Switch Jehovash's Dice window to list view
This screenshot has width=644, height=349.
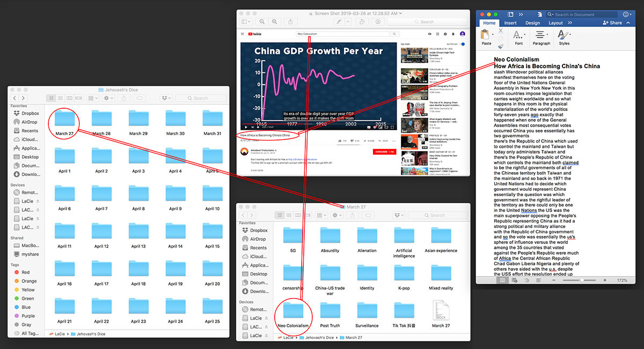pos(61,98)
